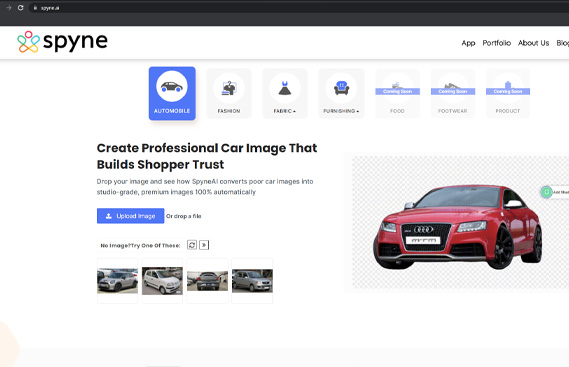Open the About Us nav link
This screenshot has width=569, height=367.
[533, 43]
